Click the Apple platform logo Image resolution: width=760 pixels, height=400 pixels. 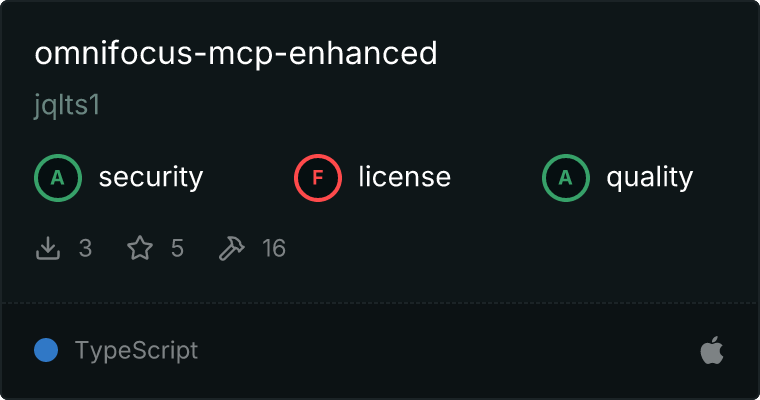click(712, 350)
